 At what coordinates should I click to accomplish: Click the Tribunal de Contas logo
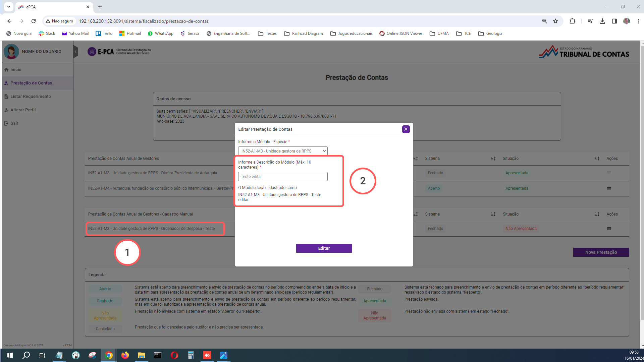pos(584,51)
